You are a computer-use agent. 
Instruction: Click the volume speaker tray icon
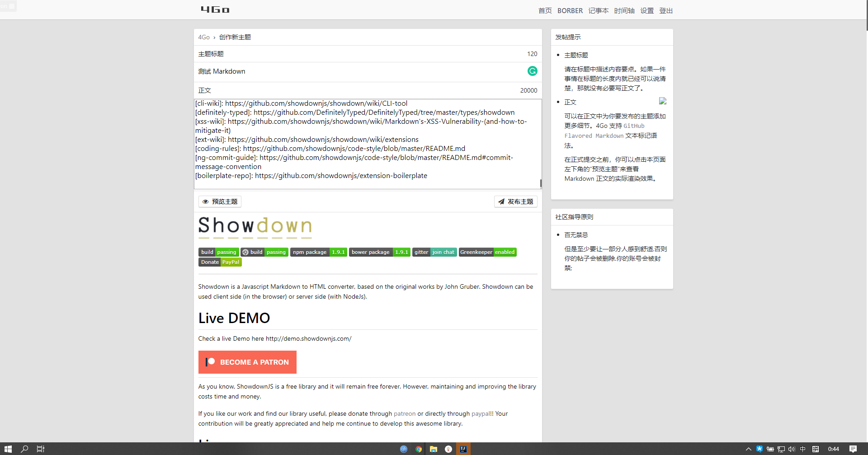click(792, 449)
